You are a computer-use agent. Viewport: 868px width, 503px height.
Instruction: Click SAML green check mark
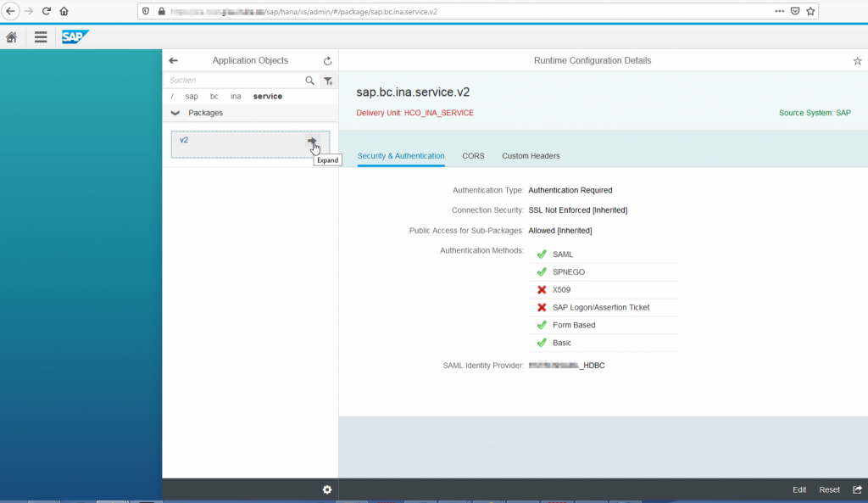click(542, 254)
